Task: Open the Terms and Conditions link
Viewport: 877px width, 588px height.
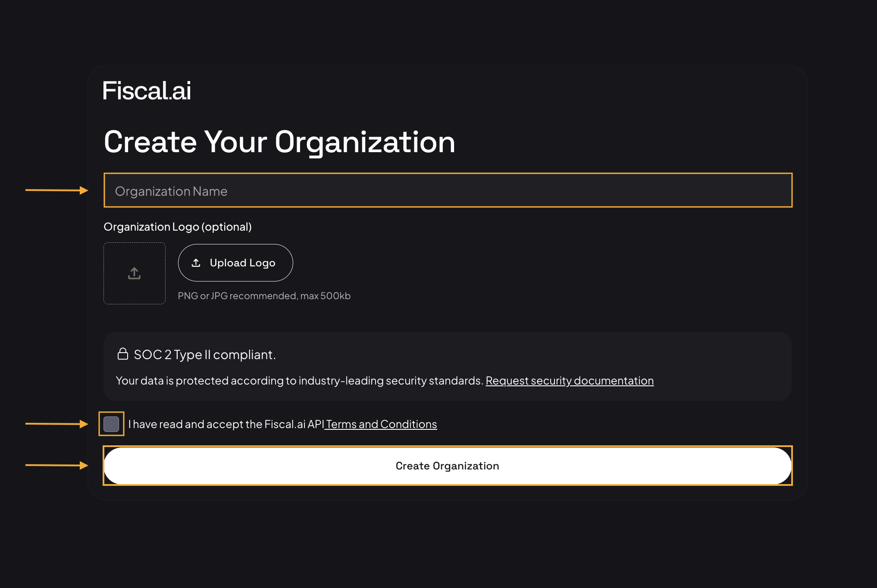Action: [381, 424]
